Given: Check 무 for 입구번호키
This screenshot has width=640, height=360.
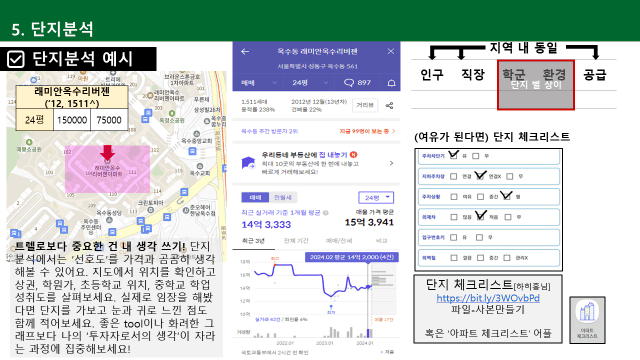Looking at the screenshot, I should pyautogui.click(x=479, y=238).
